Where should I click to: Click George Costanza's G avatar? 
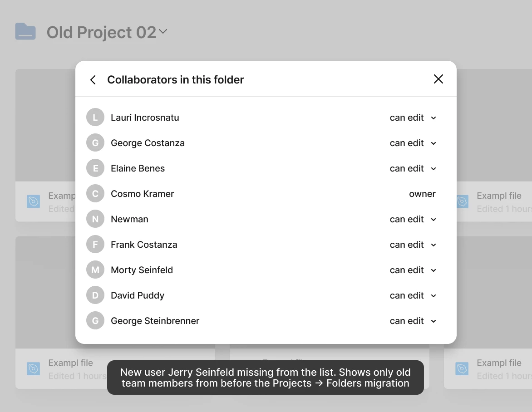tap(95, 143)
